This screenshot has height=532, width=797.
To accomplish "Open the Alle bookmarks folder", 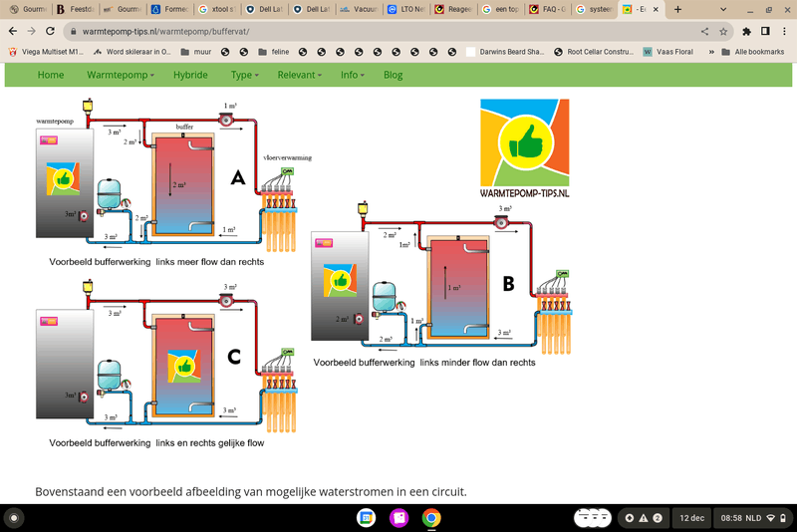I will click(x=753, y=52).
